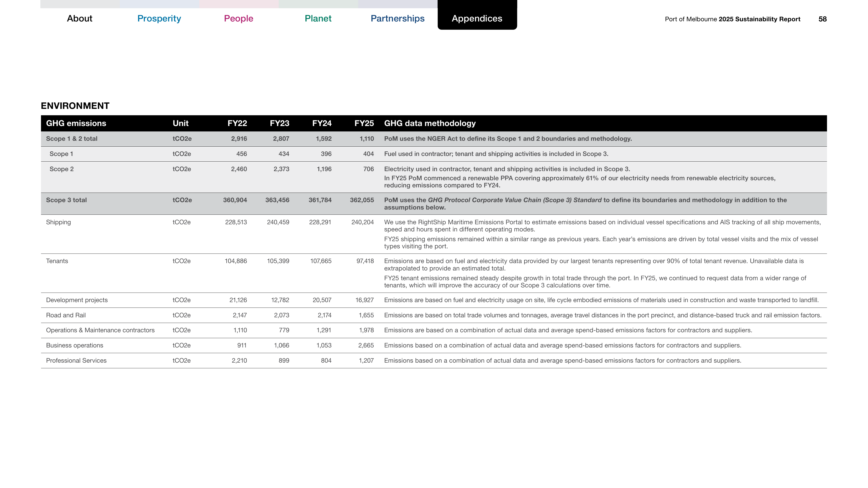Click the page number 58

[x=822, y=19]
